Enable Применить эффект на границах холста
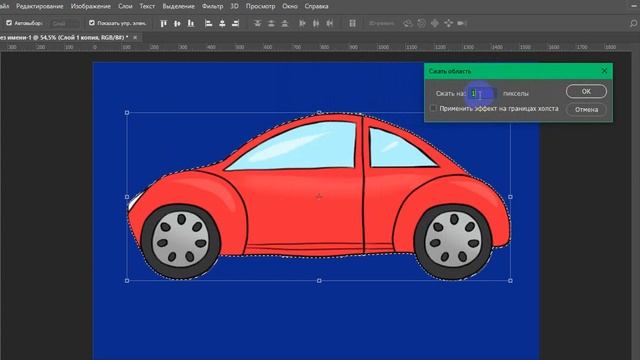 (x=433, y=109)
